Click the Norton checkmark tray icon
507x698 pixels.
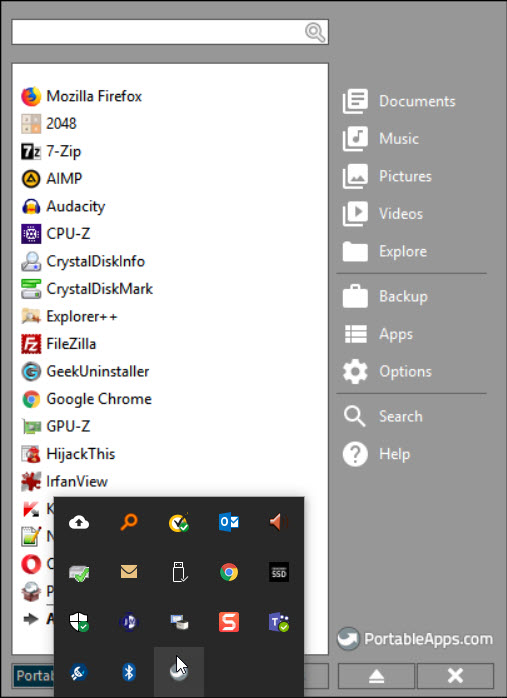[179, 523]
